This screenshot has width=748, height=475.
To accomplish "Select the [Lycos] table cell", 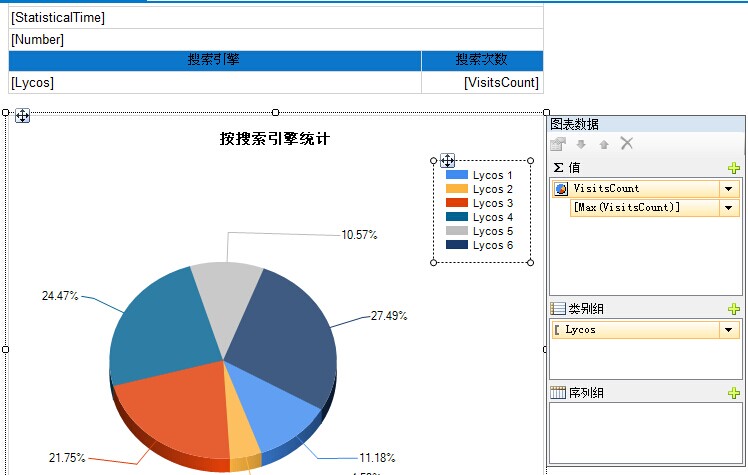I will [x=215, y=83].
